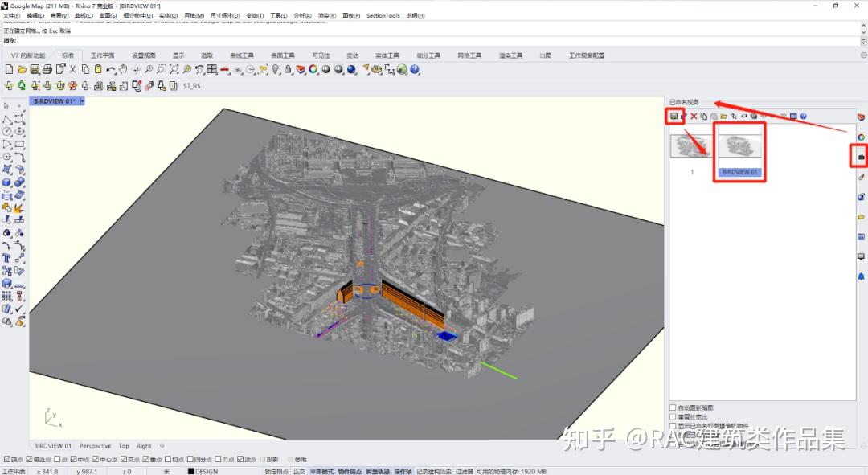Click the Open file folder icon
This screenshot has width=868, height=475.
(22, 70)
